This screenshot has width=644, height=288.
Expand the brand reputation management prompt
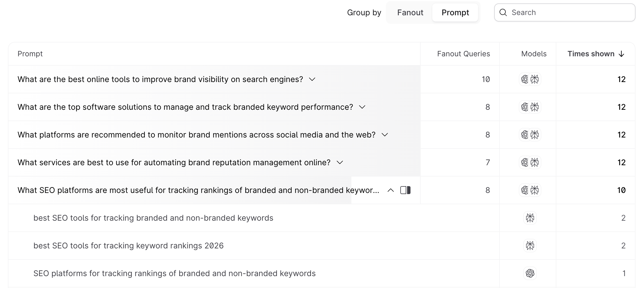tap(340, 162)
